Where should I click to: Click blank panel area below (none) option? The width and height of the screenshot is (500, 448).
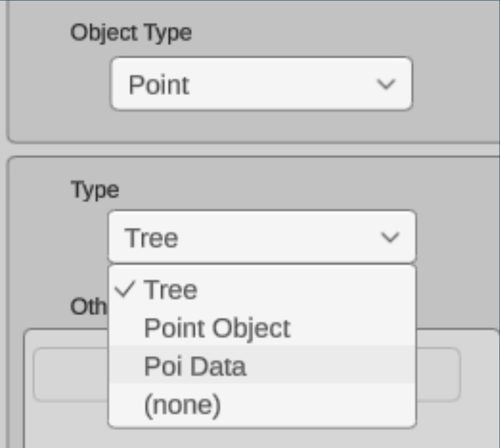pyautogui.click(x=263, y=439)
